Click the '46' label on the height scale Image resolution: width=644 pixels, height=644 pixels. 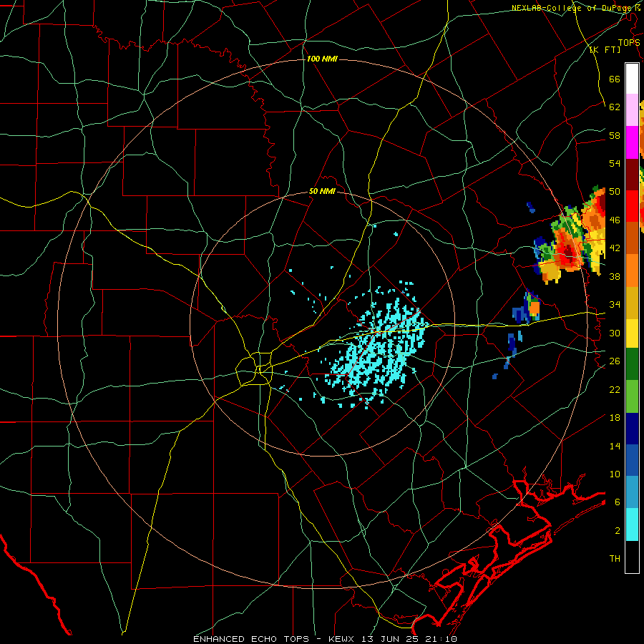(x=615, y=220)
